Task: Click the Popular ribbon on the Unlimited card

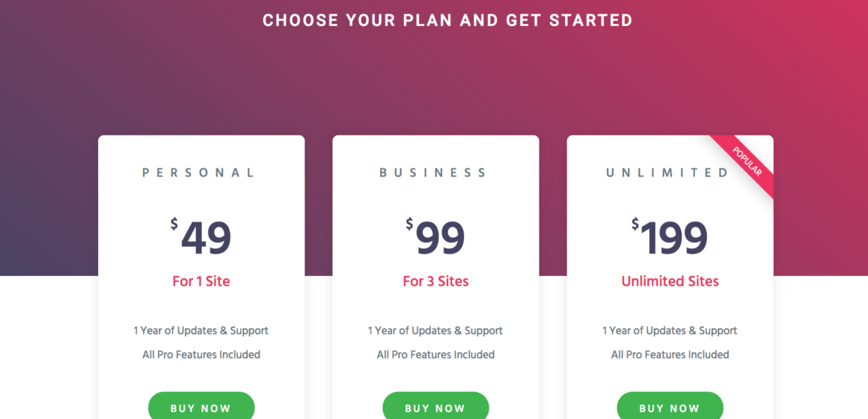Action: pyautogui.click(x=746, y=161)
